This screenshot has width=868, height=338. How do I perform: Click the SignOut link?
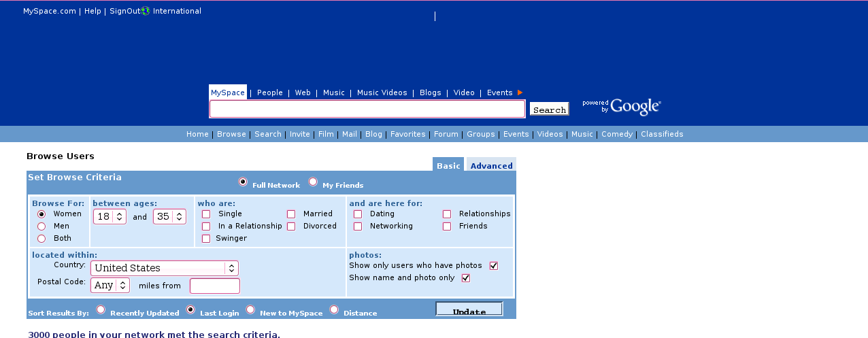tap(124, 11)
